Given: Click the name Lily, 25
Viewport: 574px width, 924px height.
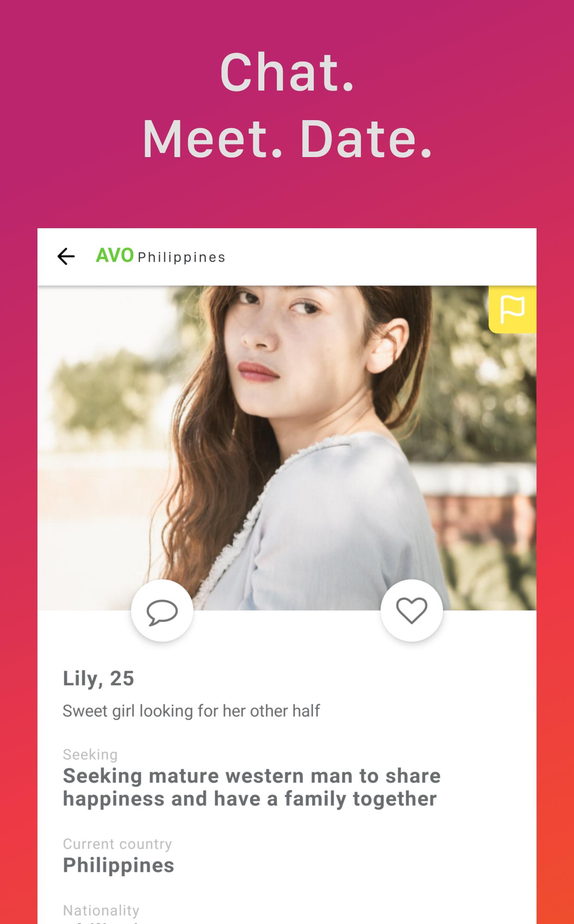Looking at the screenshot, I should pyautogui.click(x=98, y=679).
